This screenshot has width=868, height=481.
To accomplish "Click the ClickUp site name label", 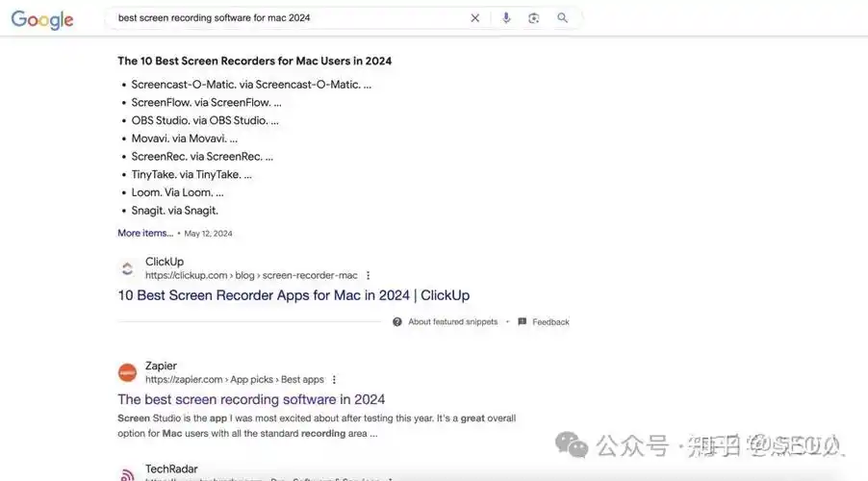I will pyautogui.click(x=165, y=262).
